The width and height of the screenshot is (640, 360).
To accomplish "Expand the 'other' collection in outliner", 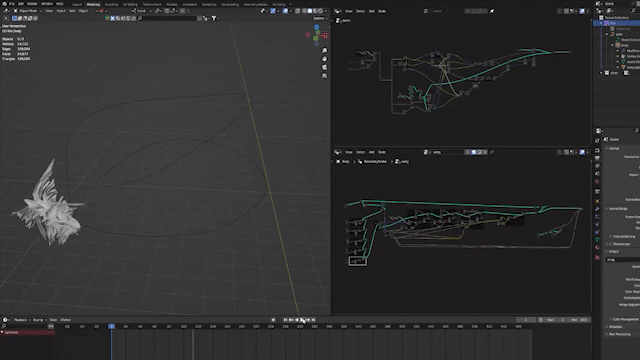I will [601, 73].
